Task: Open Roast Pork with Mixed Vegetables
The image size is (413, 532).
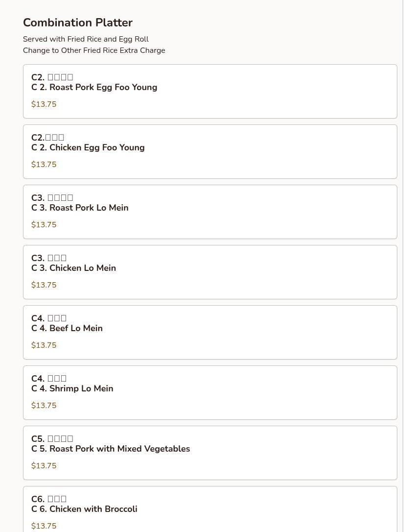Action: 210,453
